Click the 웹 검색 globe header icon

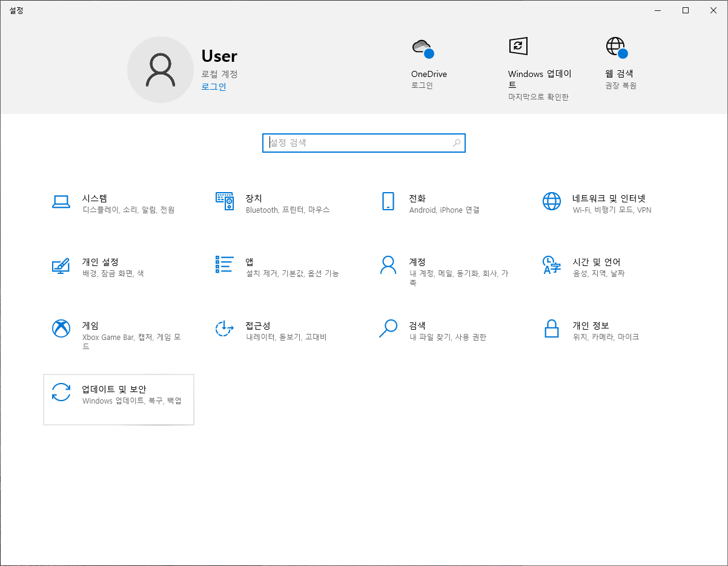click(x=617, y=47)
